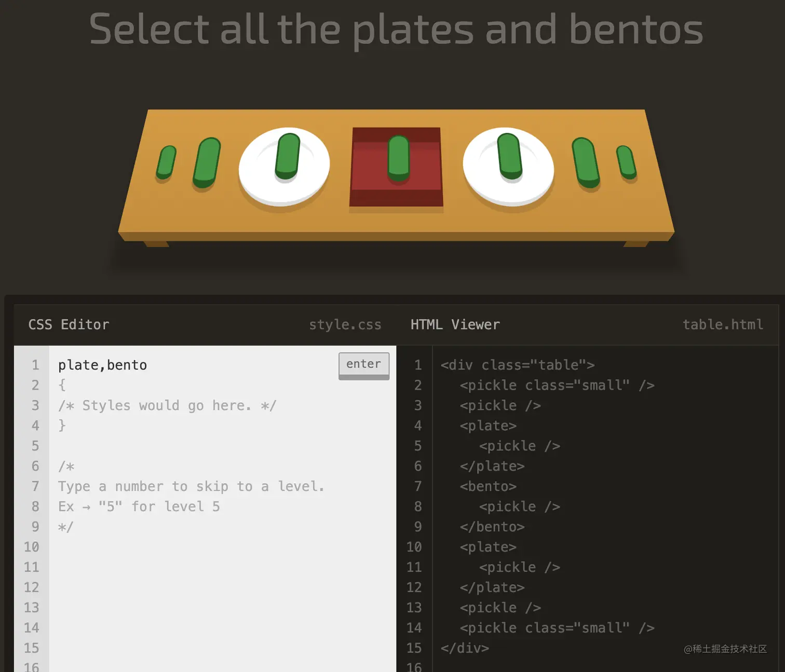
Task: Click the table.html file label
Action: 723,325
